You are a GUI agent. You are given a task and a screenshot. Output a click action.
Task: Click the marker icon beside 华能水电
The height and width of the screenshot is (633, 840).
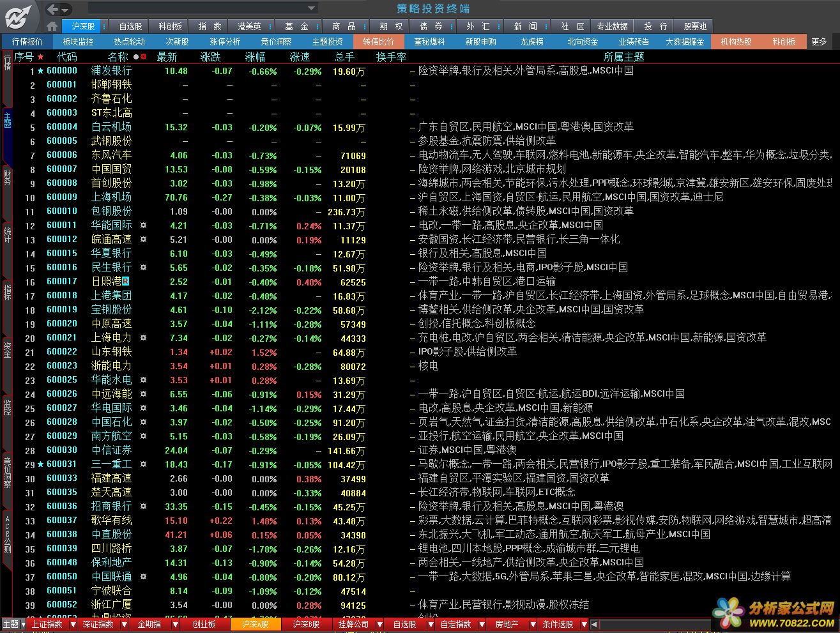point(144,380)
